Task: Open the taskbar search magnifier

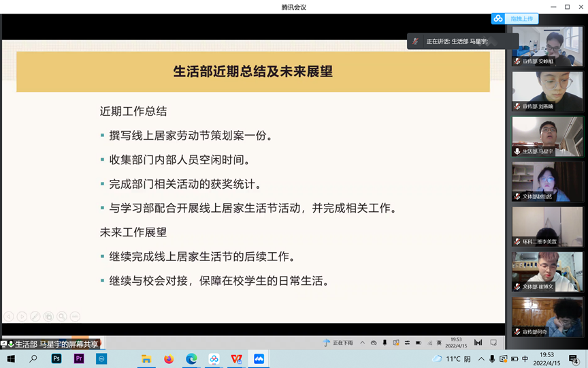Action: click(x=33, y=359)
